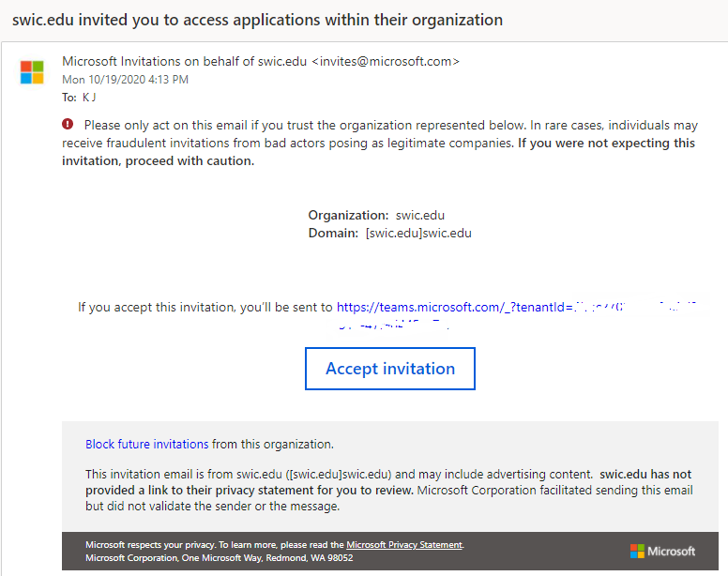The image size is (728, 576).
Task: Click the Microsoft logo sender avatar
Action: pos(32,72)
